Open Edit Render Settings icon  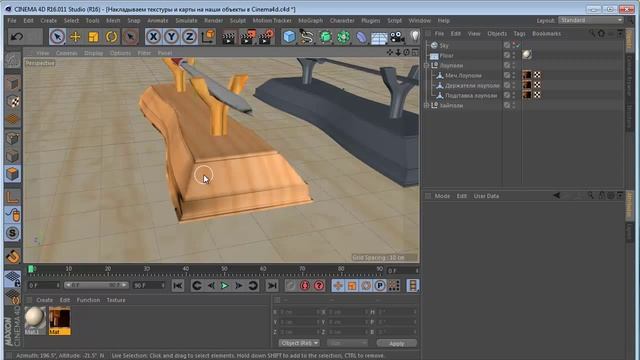266,37
